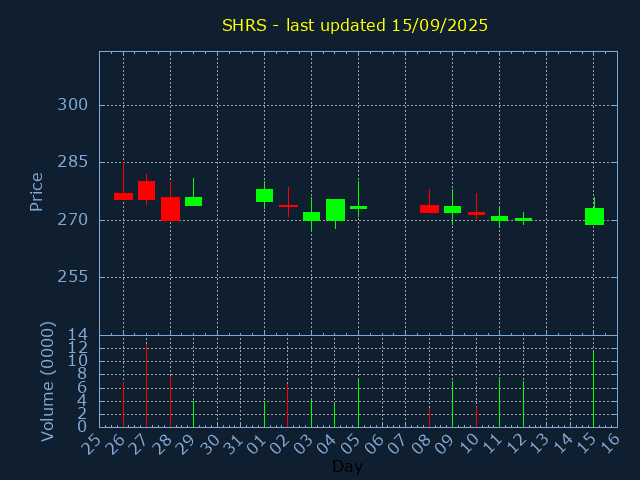The width and height of the screenshot is (640, 480).
Task: Select the green candlestick for day 11
Action: pos(499,218)
